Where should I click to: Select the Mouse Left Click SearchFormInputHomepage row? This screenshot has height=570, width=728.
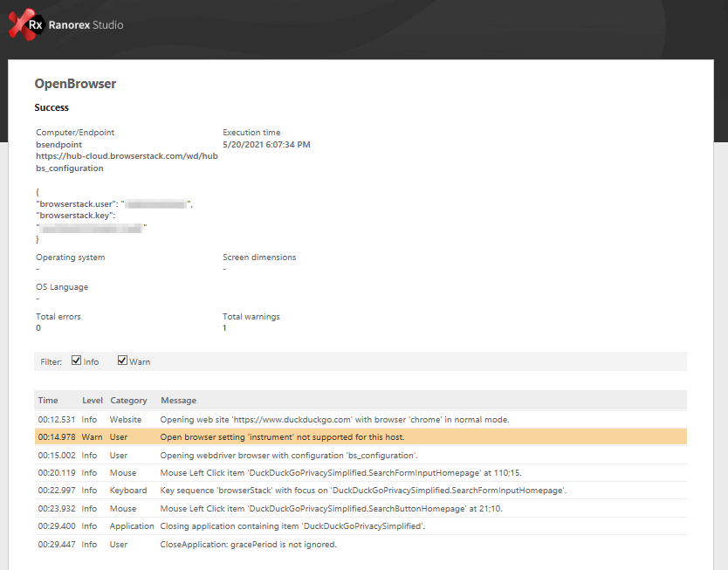[x=354, y=473]
